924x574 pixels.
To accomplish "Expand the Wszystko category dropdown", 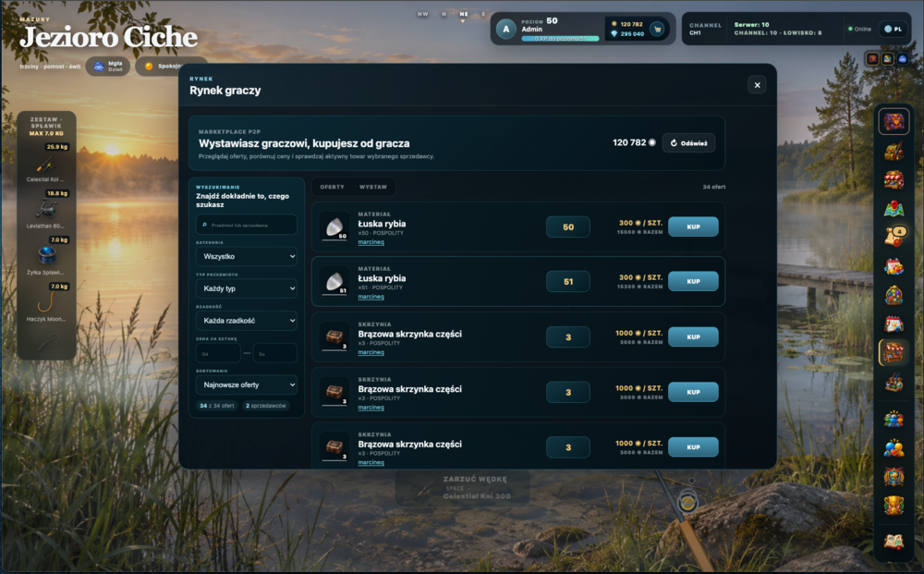I will pyautogui.click(x=247, y=256).
